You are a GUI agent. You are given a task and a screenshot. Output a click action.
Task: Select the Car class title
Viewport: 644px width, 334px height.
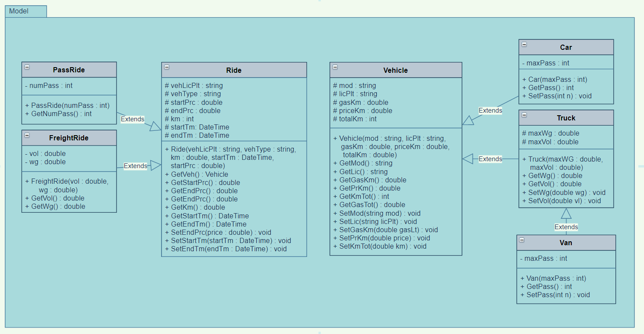566,47
